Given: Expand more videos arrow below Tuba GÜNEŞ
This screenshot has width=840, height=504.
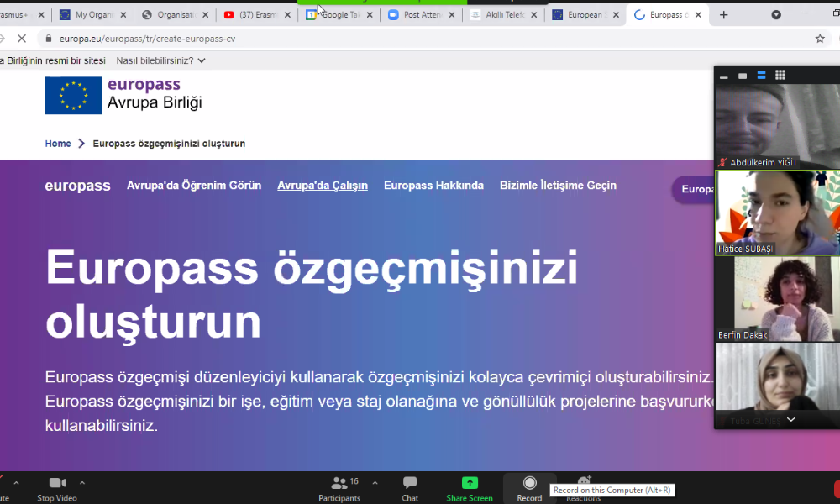Looking at the screenshot, I should (790, 419).
